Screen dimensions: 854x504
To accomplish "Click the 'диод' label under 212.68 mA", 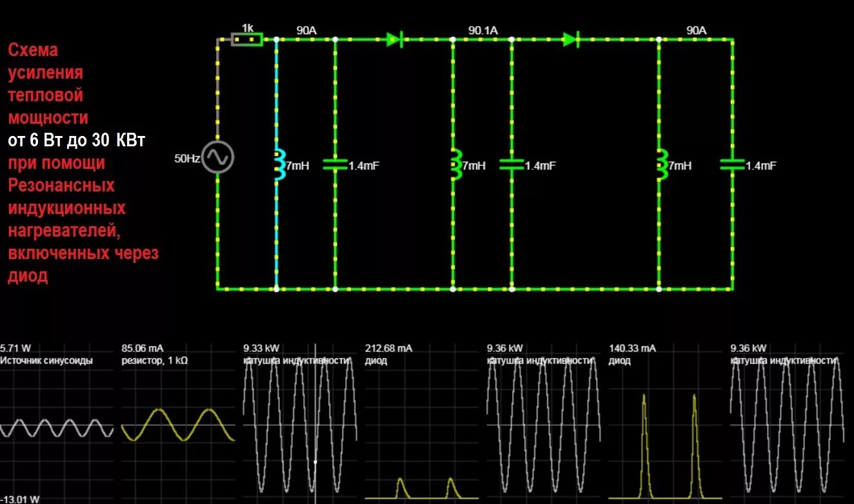I will (376, 361).
